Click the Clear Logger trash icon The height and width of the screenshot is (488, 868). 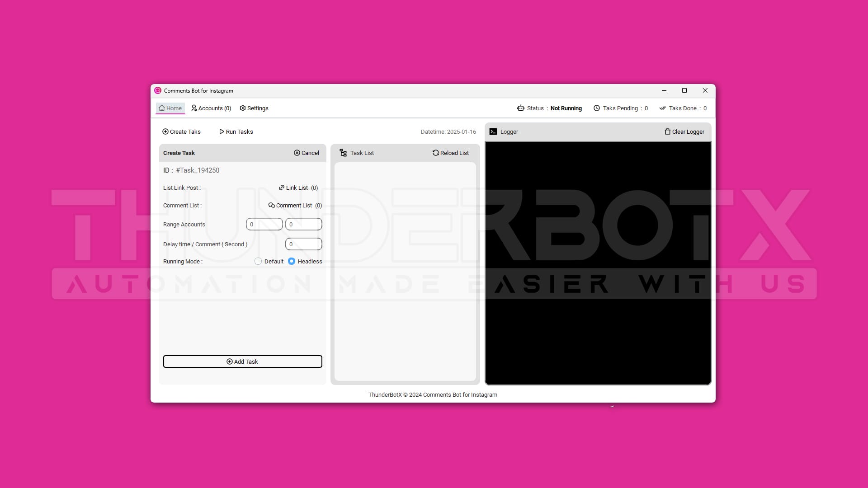(668, 131)
